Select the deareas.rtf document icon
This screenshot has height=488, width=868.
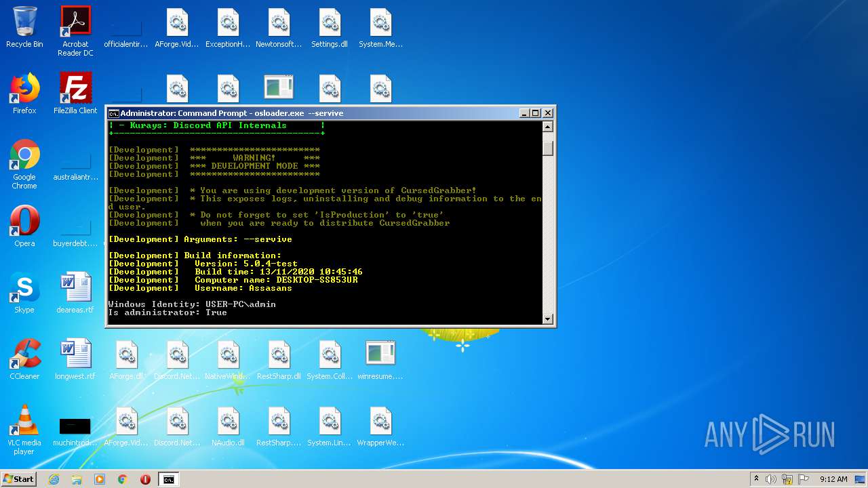pyautogui.click(x=75, y=293)
